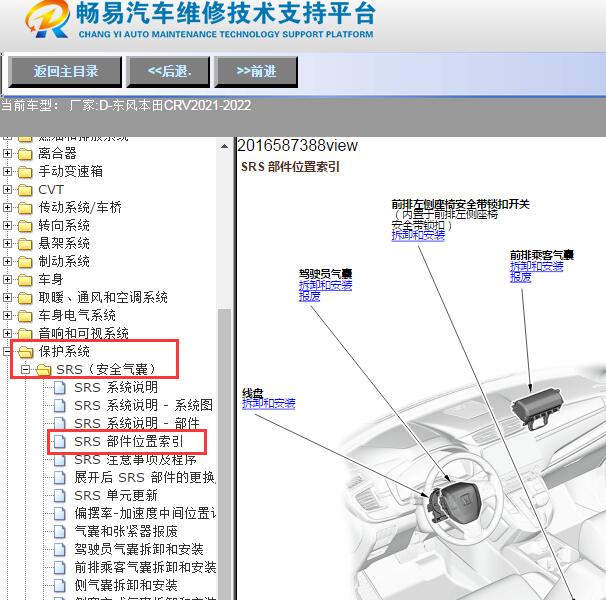This screenshot has height=600, width=606.
Task: Click the 悬架系统 folder icon
Action: [25, 244]
